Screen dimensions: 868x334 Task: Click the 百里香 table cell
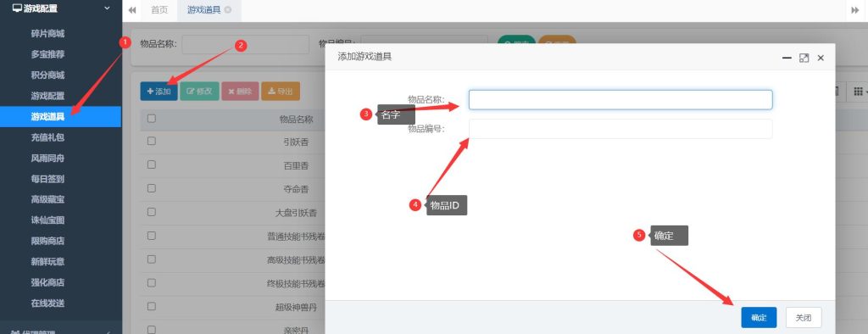pyautogui.click(x=296, y=165)
